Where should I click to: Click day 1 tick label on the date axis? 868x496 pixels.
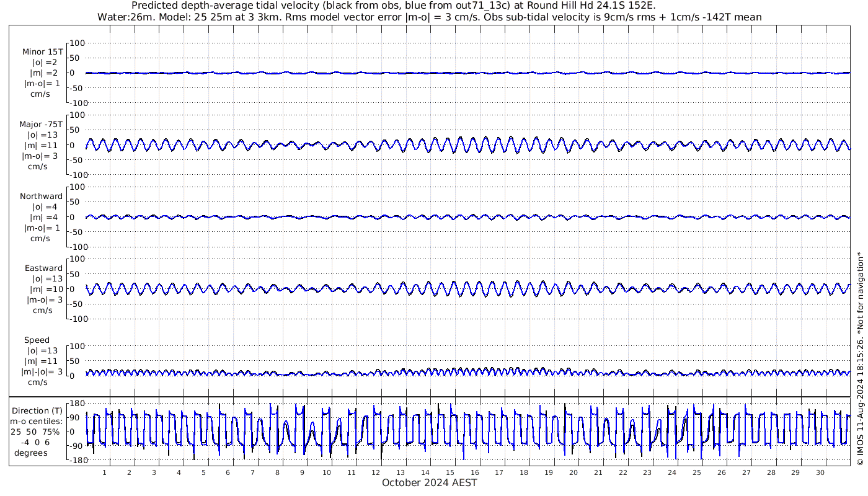[x=105, y=472]
